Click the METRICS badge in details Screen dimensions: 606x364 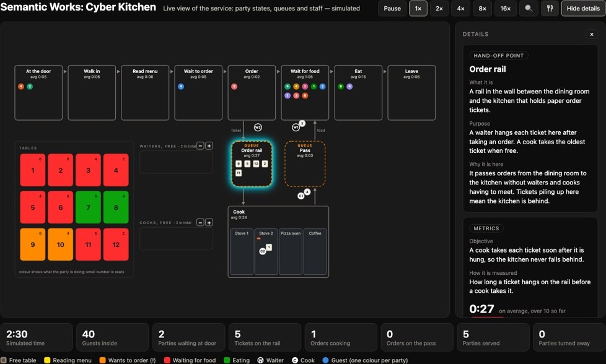[486, 228]
